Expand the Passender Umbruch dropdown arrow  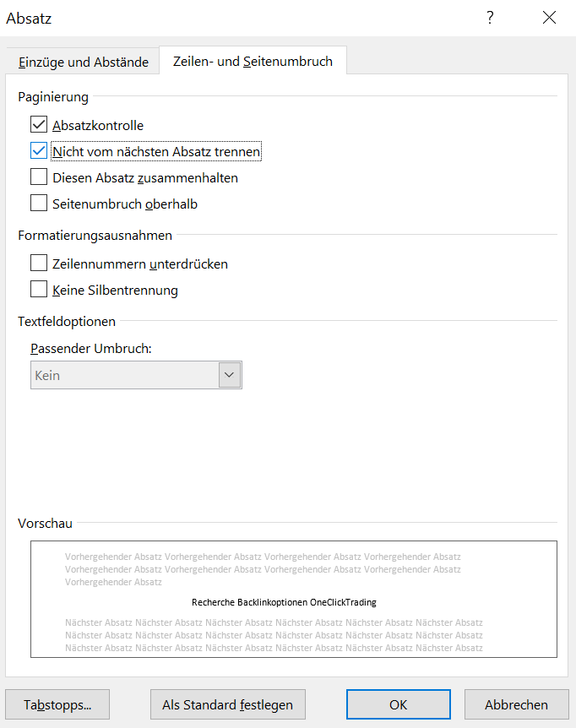click(x=230, y=375)
